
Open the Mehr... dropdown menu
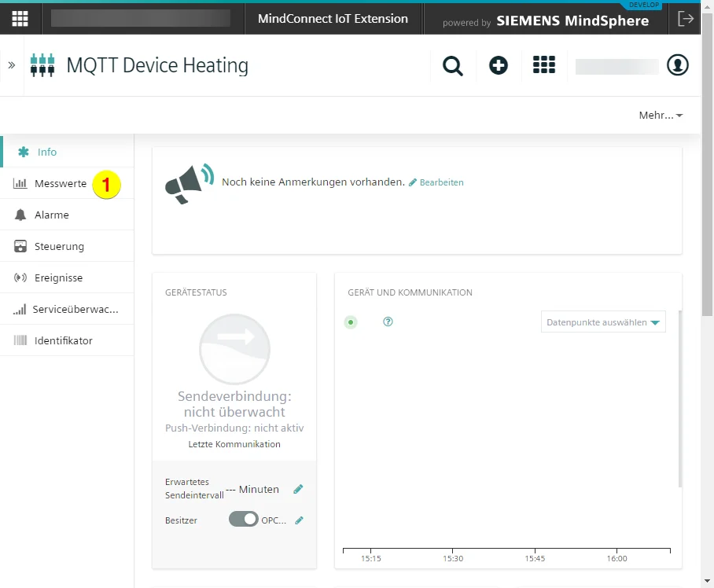pos(661,115)
